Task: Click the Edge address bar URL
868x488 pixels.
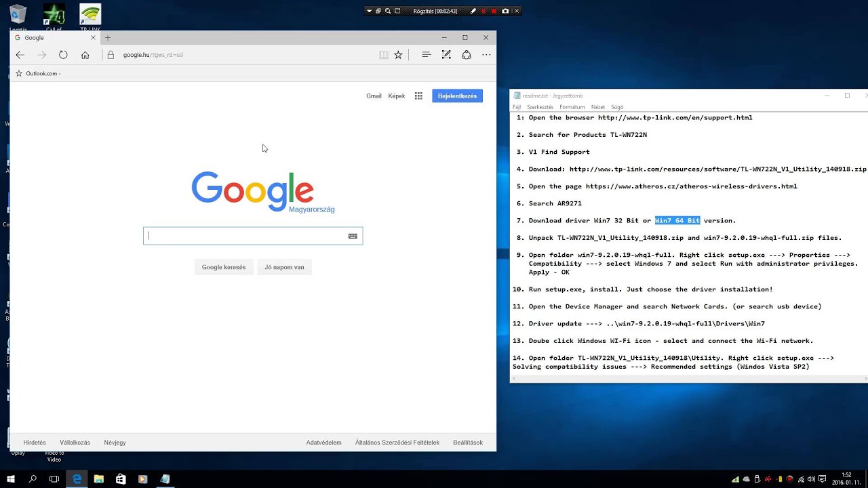Action: (153, 55)
